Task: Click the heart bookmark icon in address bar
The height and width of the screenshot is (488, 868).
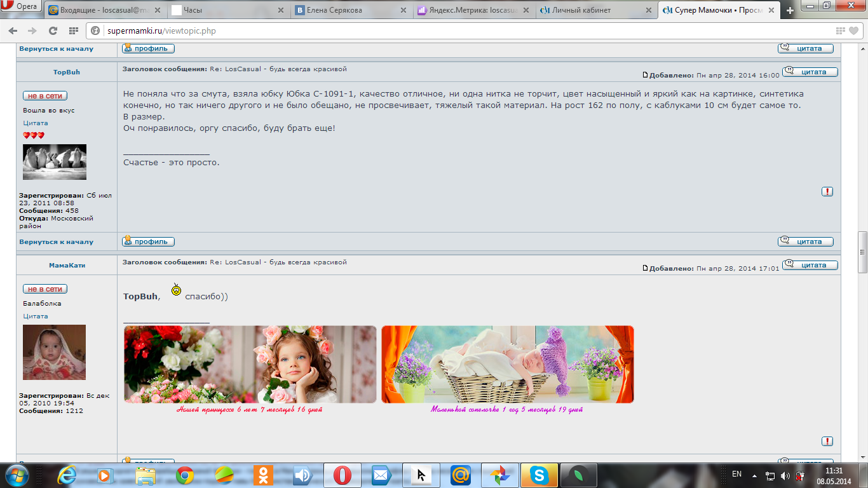Action: 854,30
